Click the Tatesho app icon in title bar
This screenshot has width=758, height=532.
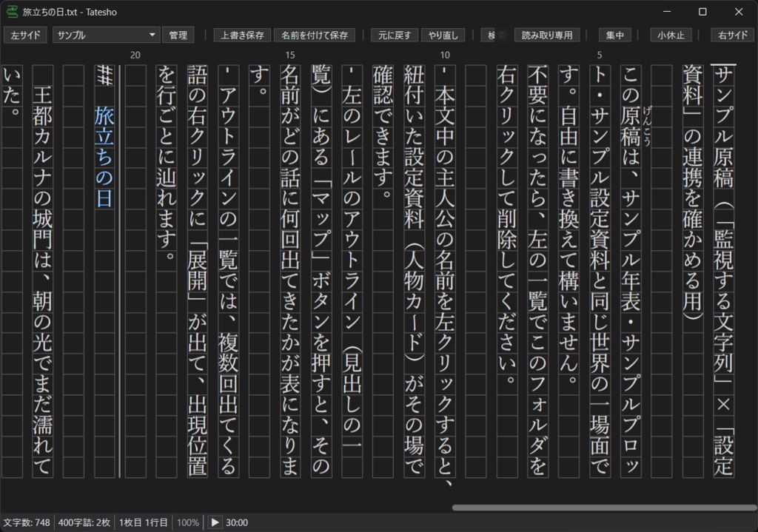(12, 12)
